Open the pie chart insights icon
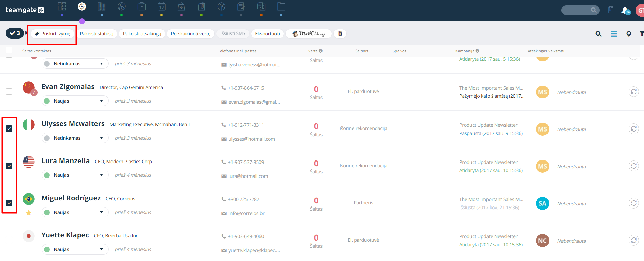Screen dimensions: 644x261 coord(221,6)
